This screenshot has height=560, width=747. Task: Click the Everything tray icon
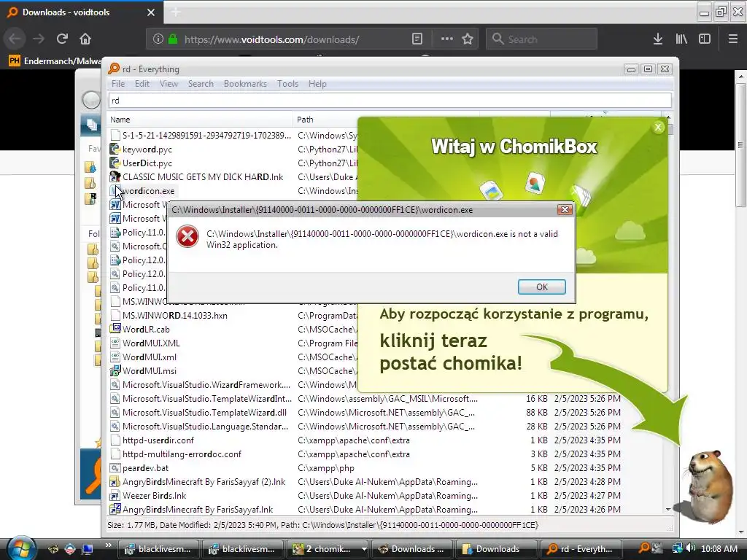643,548
